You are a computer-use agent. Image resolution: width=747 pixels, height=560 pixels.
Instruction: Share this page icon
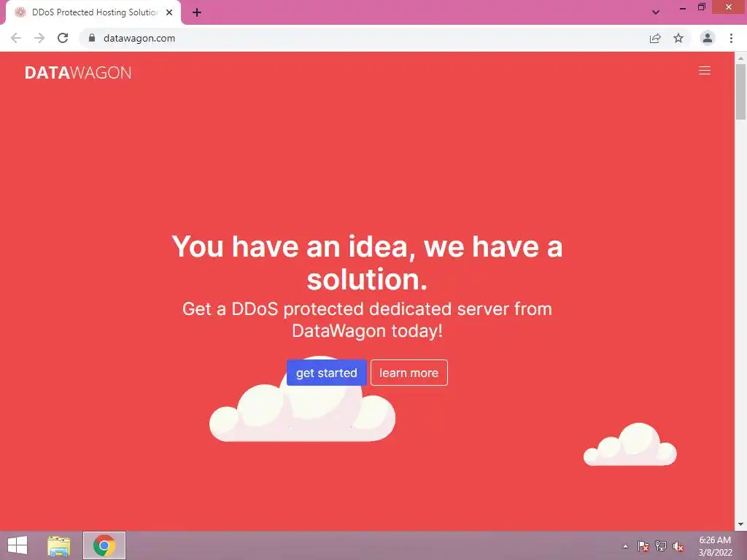click(x=655, y=38)
